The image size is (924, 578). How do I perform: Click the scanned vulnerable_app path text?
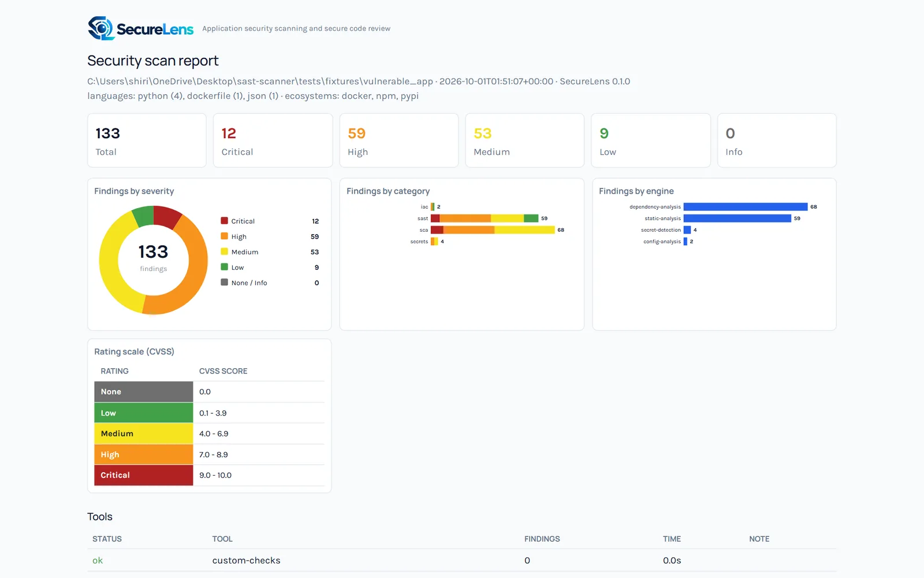[260, 81]
